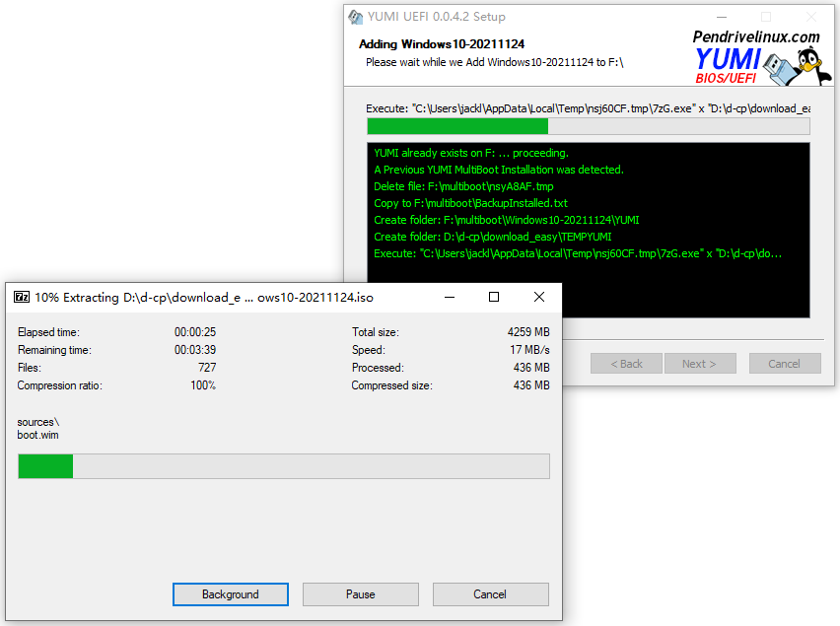
Task: Click the Total size value 4259 MB
Action: 528,332
